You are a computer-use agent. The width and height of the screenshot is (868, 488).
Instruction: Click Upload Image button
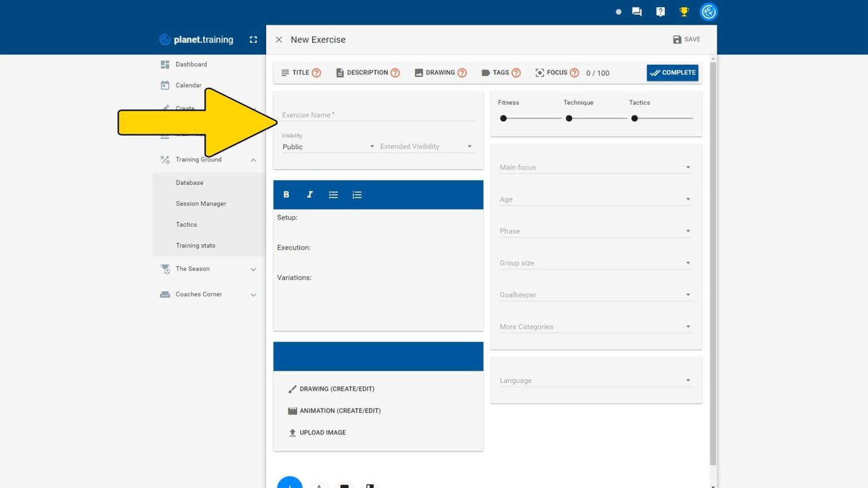tap(322, 433)
